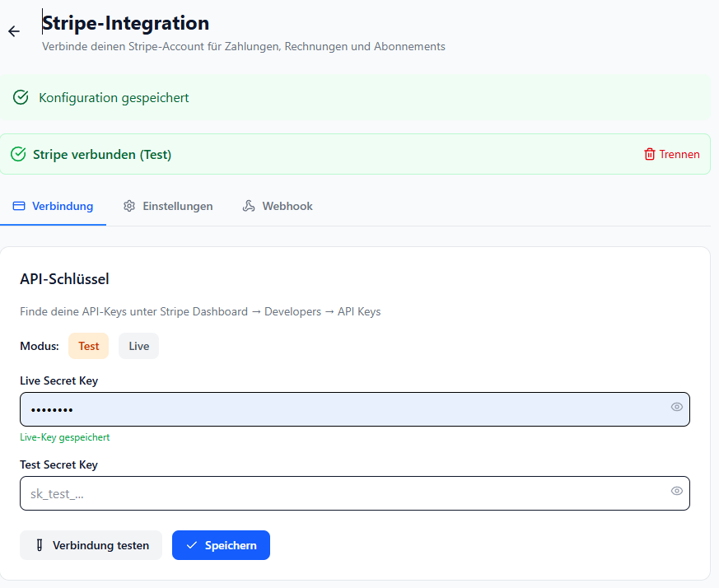Click the Live-Key gespeichert status text
Viewport: 719px width, 588px height.
65,437
